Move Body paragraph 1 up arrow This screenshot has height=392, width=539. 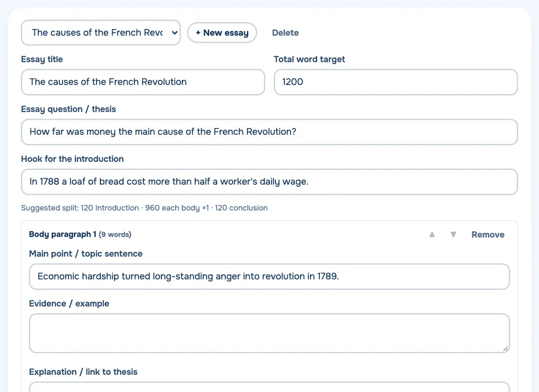432,235
